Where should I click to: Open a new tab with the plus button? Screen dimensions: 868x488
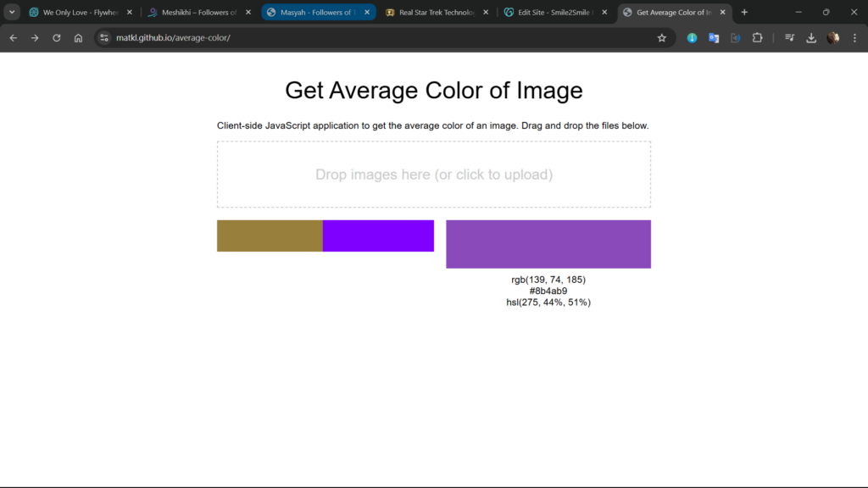pyautogui.click(x=744, y=13)
